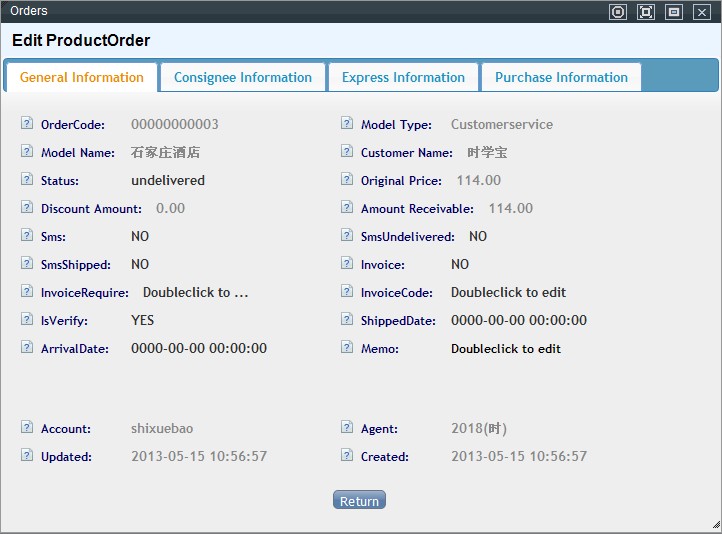Switch to the Express Information tab

coord(403,77)
